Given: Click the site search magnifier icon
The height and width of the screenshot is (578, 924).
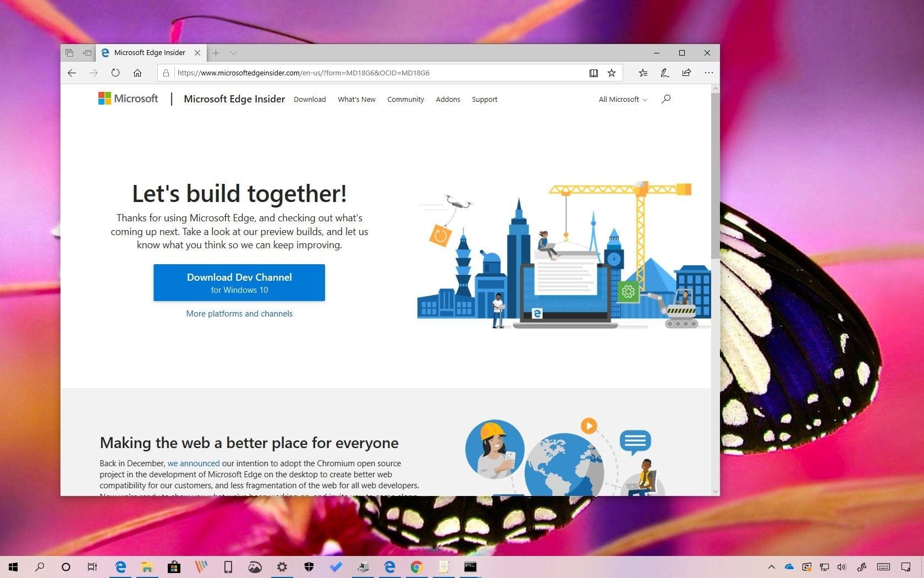Looking at the screenshot, I should (666, 99).
